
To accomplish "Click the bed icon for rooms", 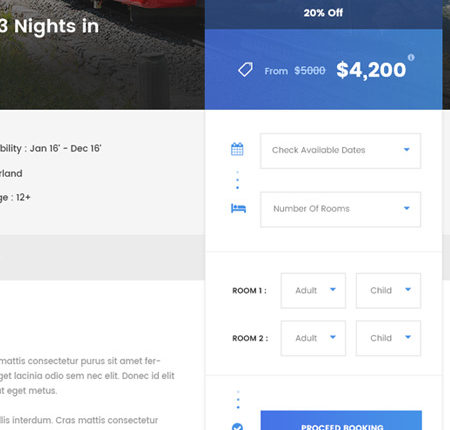I will (x=238, y=208).
